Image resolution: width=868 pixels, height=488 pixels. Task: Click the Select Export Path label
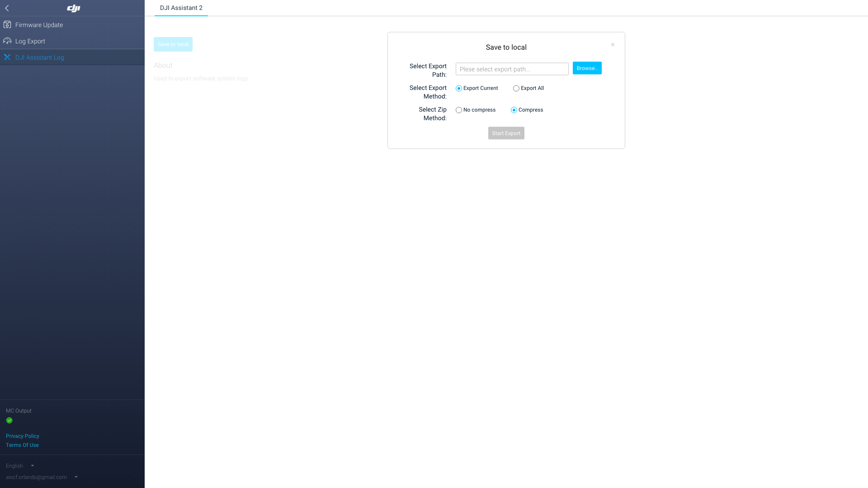tap(428, 70)
